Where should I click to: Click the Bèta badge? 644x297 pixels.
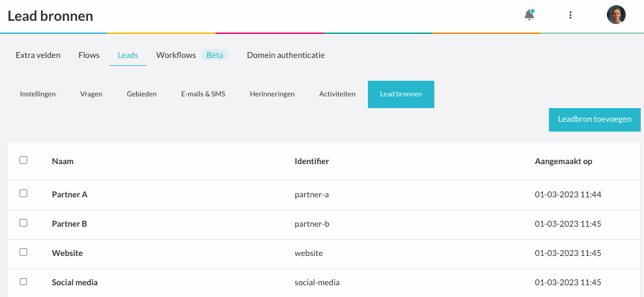[x=215, y=55]
